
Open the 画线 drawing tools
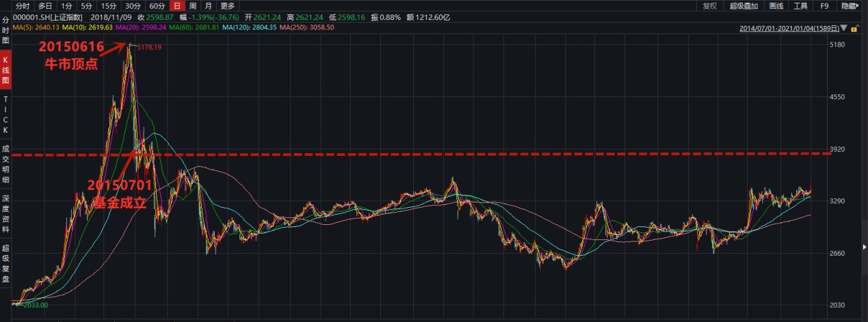point(776,6)
